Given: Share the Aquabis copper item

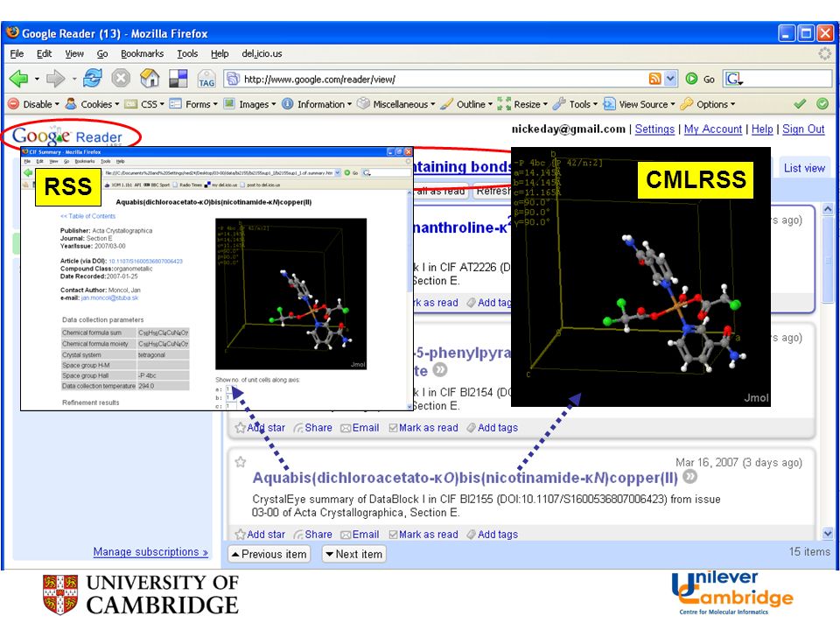Looking at the screenshot, I should [x=313, y=534].
